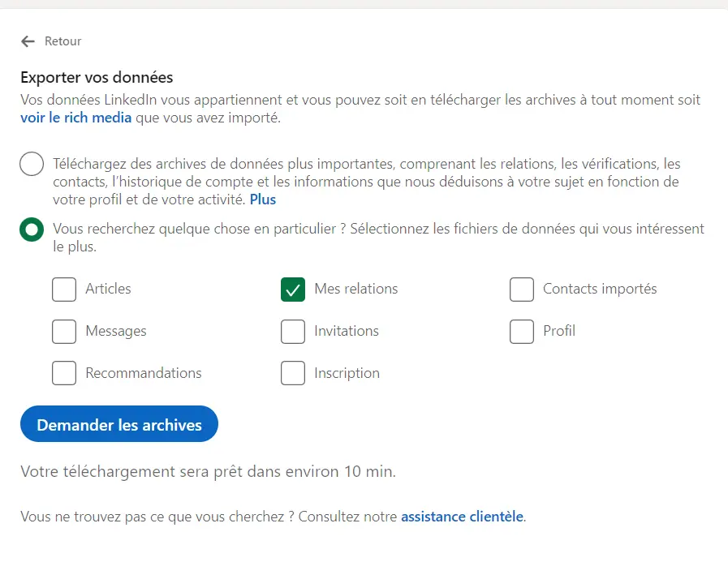Check the Inscription checkbox
728x562 pixels.
pos(293,373)
